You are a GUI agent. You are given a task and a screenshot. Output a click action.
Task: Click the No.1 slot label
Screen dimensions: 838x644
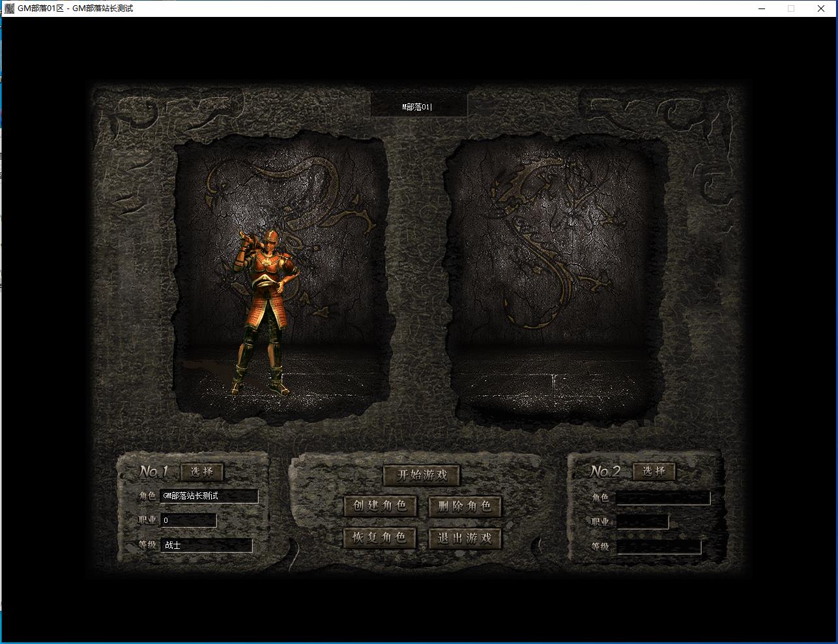tap(154, 471)
